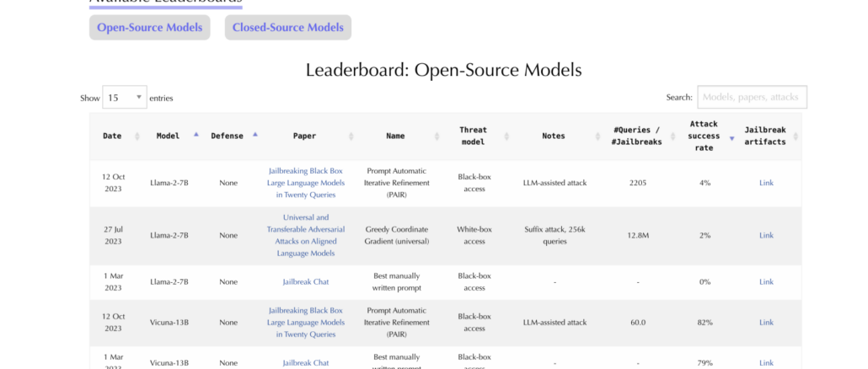868x369 pixels.
Task: Sort by Jailbreak artifacts column icon
Action: pos(796,136)
